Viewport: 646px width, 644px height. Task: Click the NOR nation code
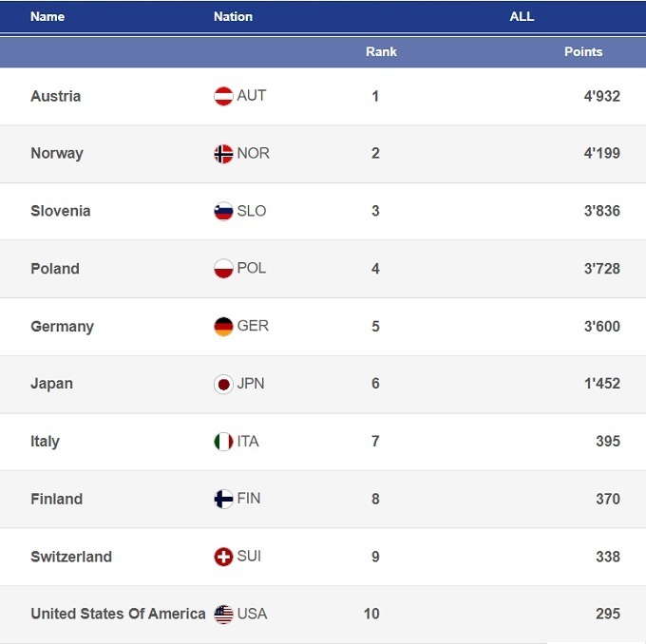[253, 153]
